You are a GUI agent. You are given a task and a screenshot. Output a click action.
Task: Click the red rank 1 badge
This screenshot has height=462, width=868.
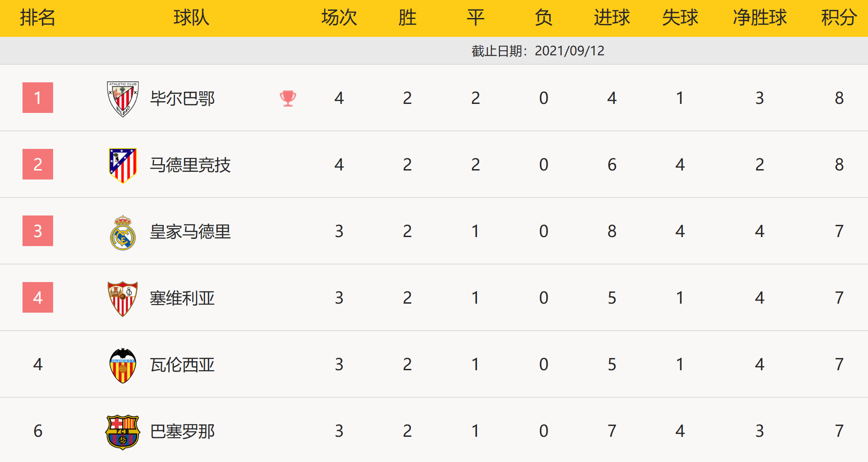[38, 98]
